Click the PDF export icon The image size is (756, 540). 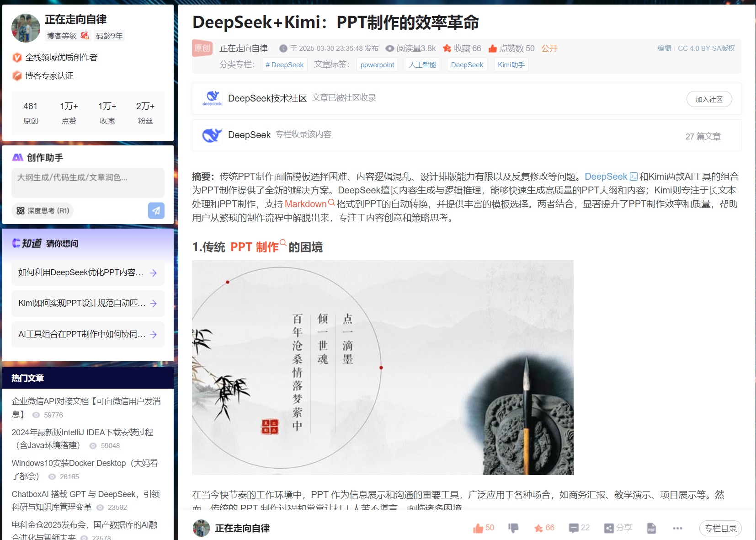click(651, 528)
